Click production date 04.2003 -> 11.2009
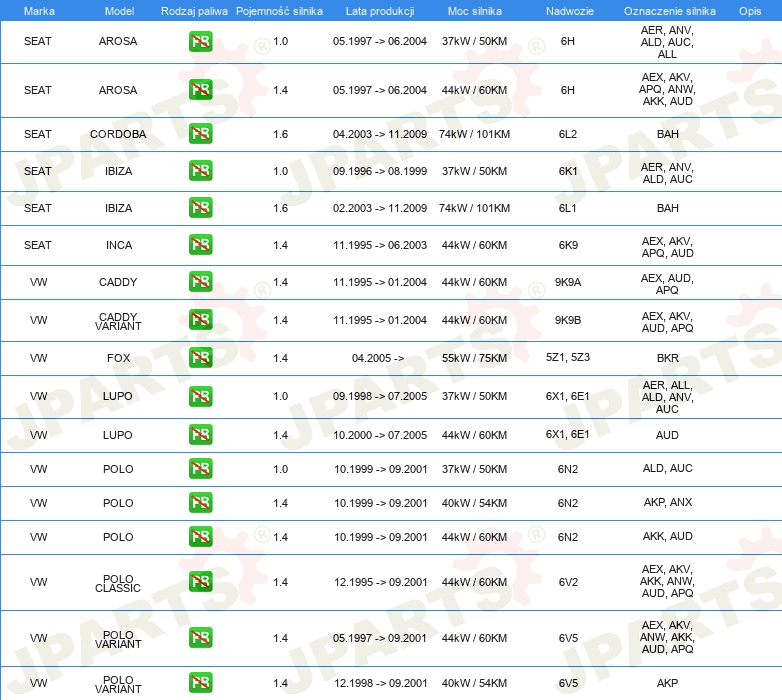Viewport: 782px width, 700px height. coord(380,134)
